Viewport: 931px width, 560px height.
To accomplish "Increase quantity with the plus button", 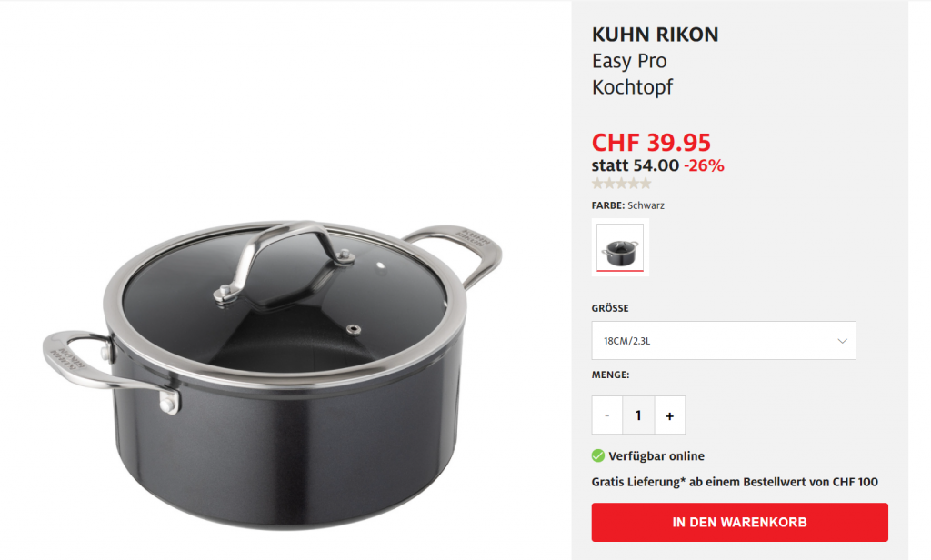I will [670, 415].
